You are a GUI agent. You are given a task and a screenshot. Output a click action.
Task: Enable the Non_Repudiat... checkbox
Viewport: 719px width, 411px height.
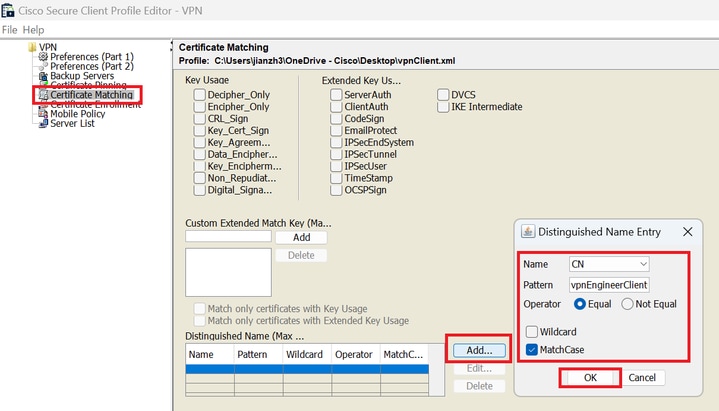(x=199, y=178)
